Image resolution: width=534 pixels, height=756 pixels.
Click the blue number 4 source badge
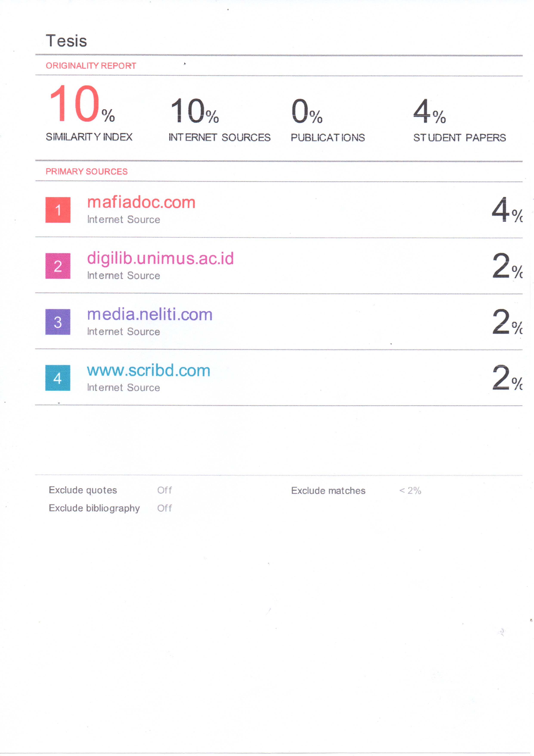pyautogui.click(x=58, y=378)
